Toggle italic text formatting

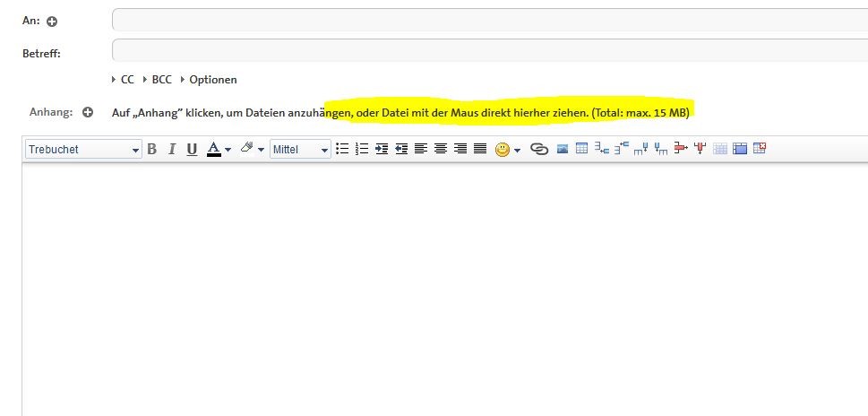coord(171,150)
